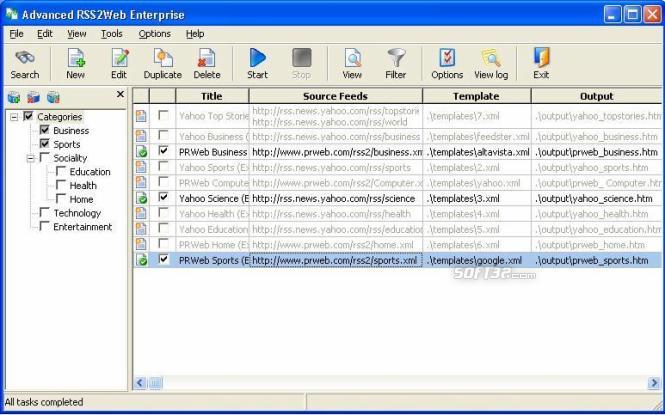The height and width of the screenshot is (415, 665).
Task: Click the task icon of PRWeb Home row
Action: point(141,244)
